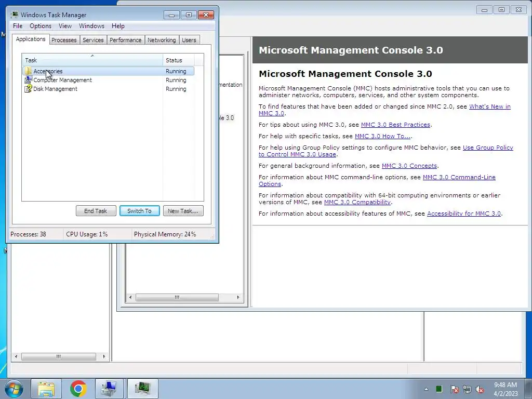Minimize the Windows Task Manager window
This screenshot has height=399, width=532.
click(171, 15)
